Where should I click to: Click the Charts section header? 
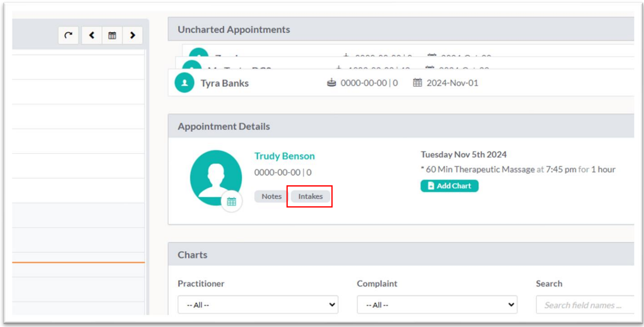[x=192, y=255]
